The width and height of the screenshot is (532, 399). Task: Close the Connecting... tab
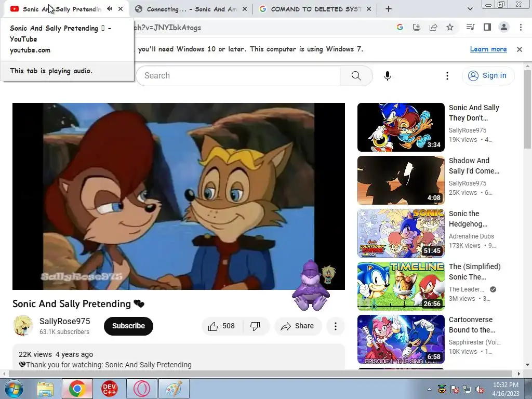point(245,9)
